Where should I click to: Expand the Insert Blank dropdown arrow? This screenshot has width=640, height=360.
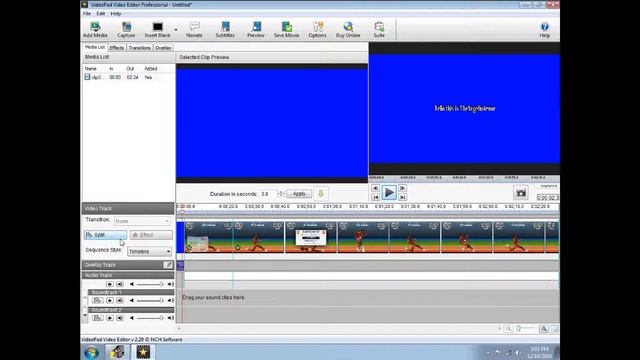pyautogui.click(x=176, y=30)
